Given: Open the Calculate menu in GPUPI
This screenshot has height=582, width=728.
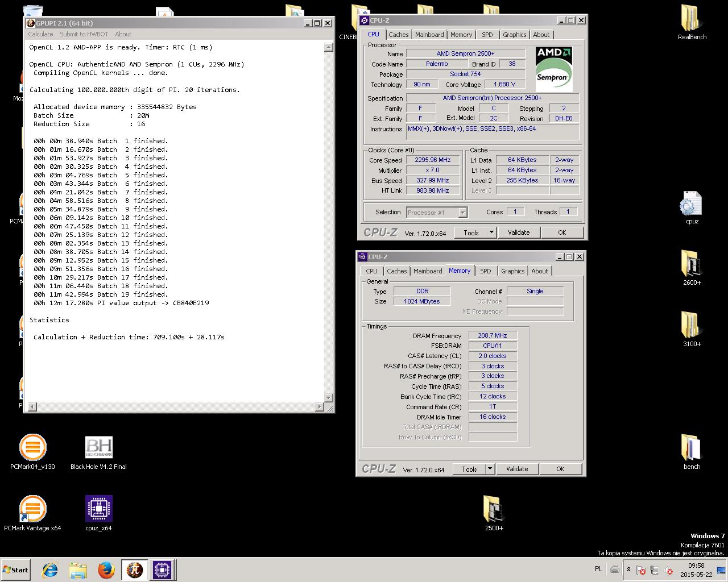Looking at the screenshot, I should pyautogui.click(x=40, y=34).
